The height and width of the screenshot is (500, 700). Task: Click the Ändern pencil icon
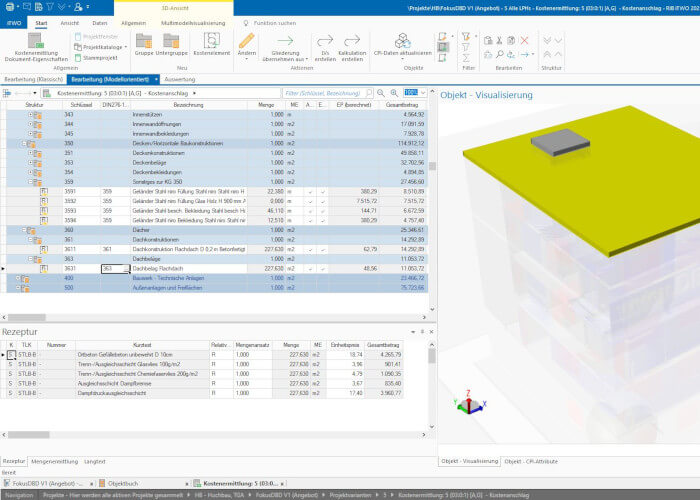coord(246,41)
